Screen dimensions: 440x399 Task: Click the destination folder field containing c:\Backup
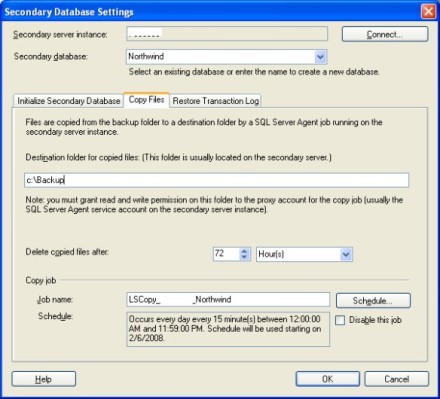tap(216, 180)
